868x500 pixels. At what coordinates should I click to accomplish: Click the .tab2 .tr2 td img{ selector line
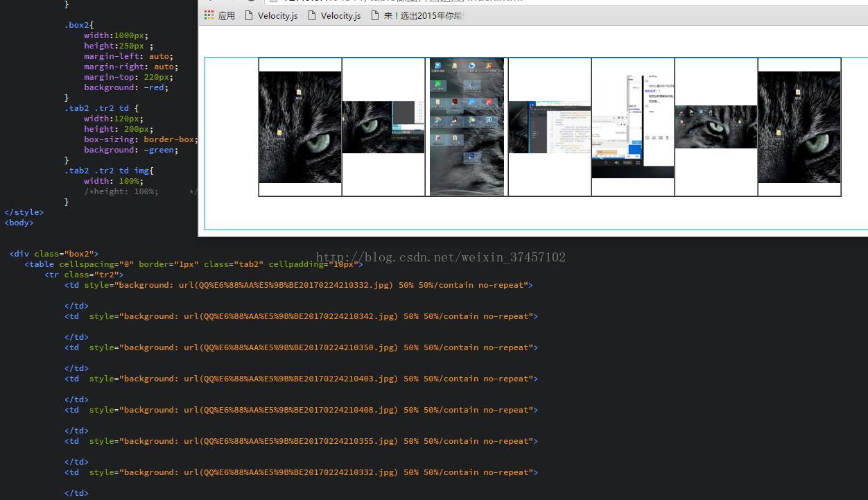coord(109,171)
